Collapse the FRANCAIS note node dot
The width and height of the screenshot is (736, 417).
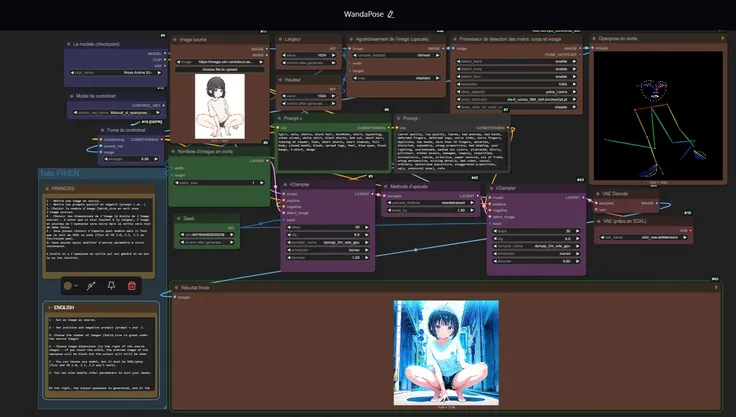[x=47, y=188]
